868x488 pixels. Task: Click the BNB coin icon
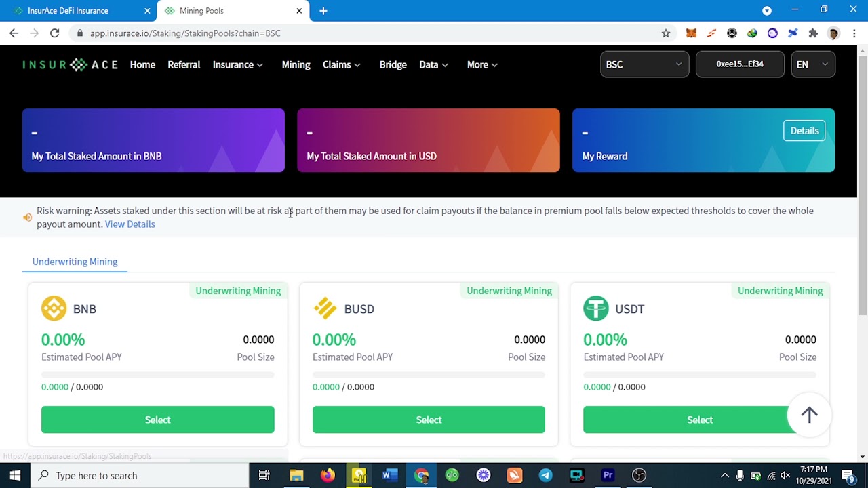[54, 308]
